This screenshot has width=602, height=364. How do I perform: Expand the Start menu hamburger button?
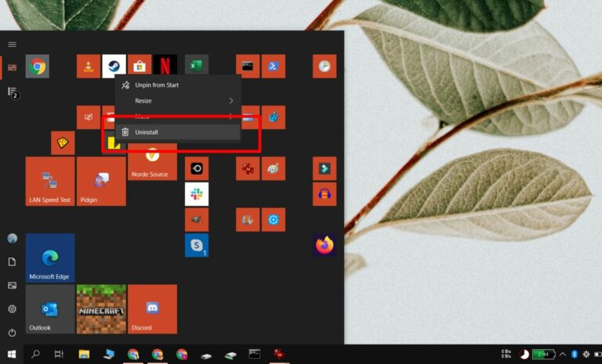tap(12, 44)
